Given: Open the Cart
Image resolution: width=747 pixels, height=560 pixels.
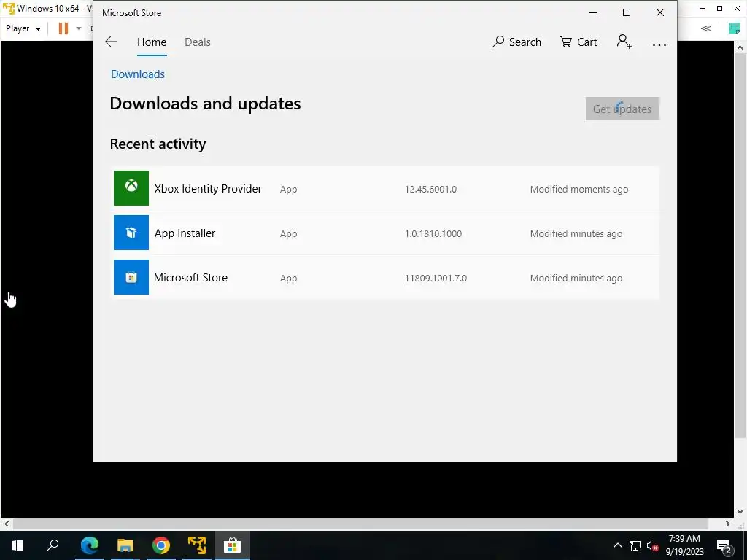Looking at the screenshot, I should tap(578, 42).
